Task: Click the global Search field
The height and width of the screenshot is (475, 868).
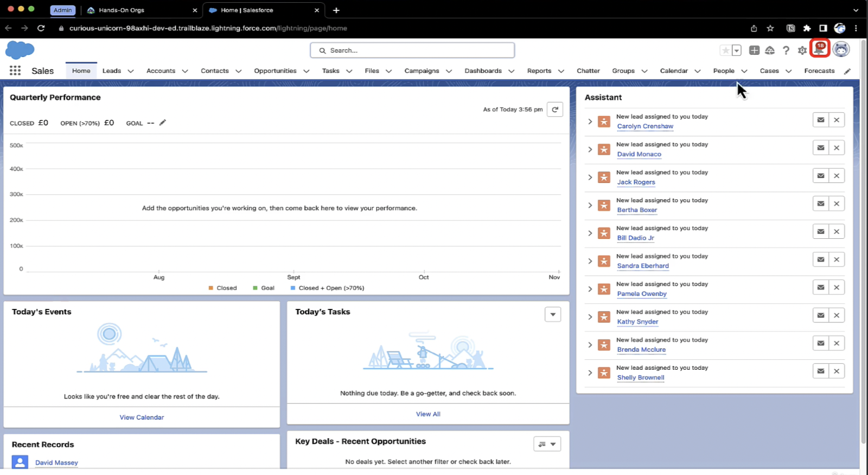Action: tap(412, 50)
